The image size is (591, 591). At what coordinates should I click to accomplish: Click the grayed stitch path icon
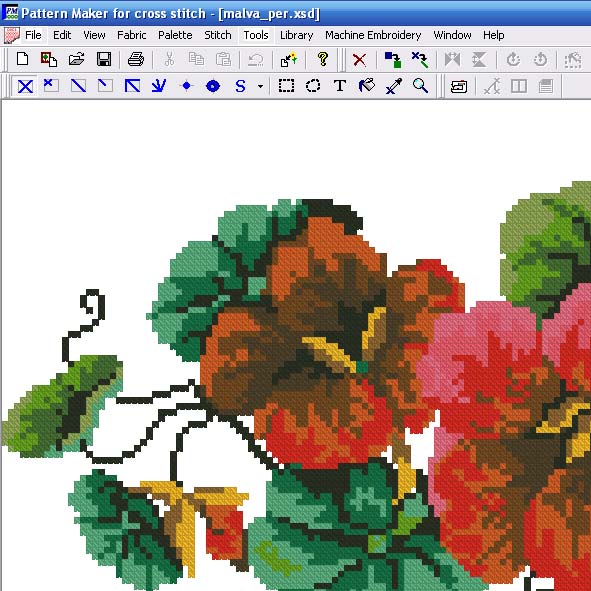(x=492, y=86)
